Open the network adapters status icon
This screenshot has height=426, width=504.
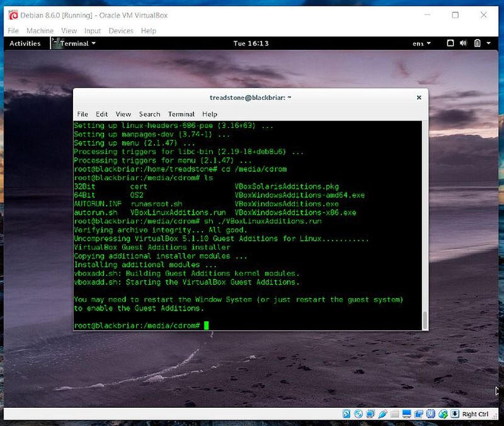370,414
